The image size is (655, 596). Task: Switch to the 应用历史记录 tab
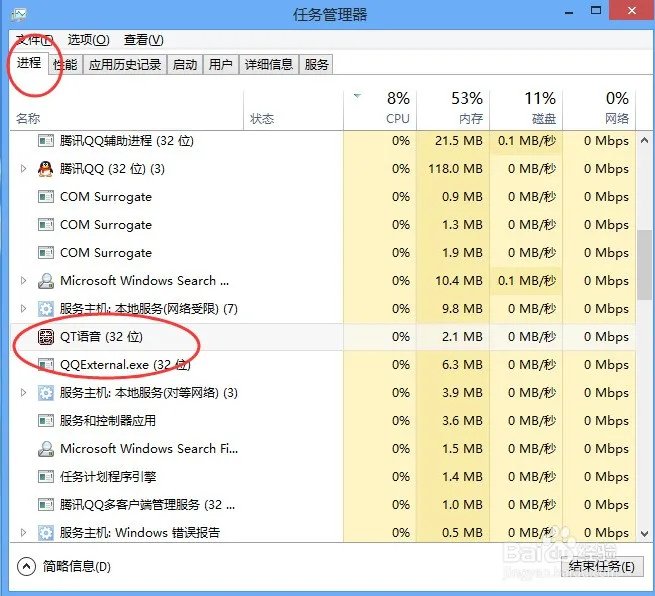(125, 65)
